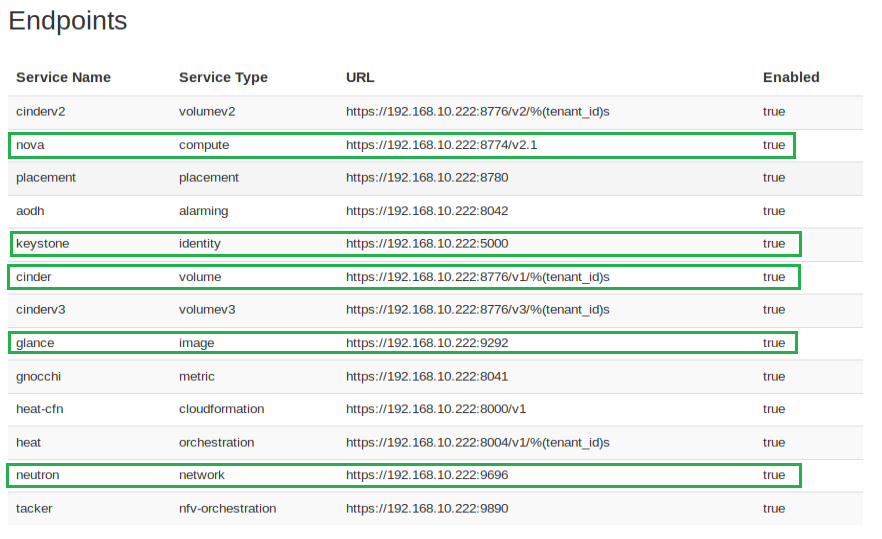Click the URL column header

point(360,77)
